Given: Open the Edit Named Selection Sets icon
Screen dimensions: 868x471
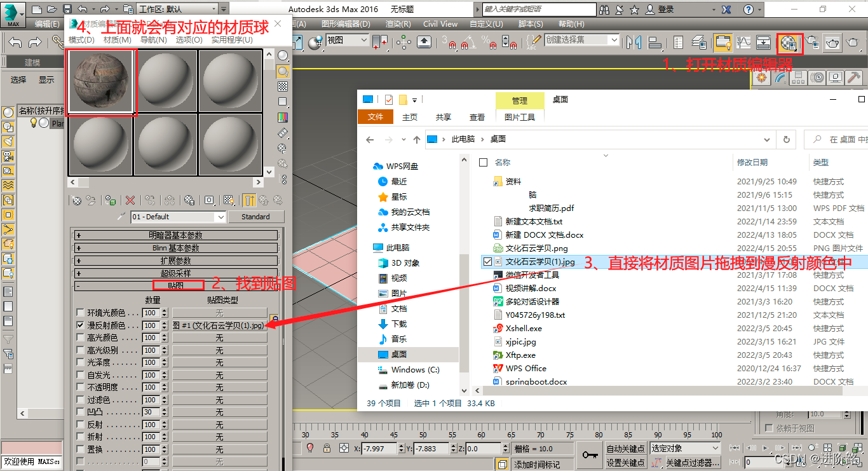Looking at the screenshot, I should (x=532, y=43).
